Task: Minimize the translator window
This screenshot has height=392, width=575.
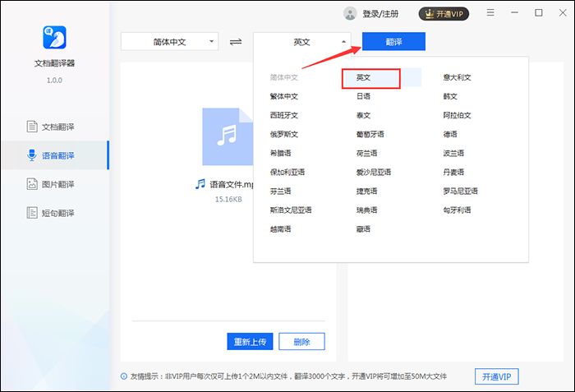Action: (x=514, y=13)
